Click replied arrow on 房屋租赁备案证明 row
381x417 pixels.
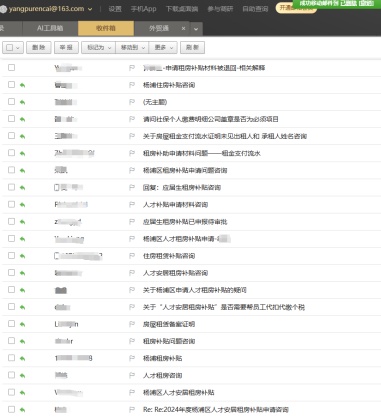22,324
